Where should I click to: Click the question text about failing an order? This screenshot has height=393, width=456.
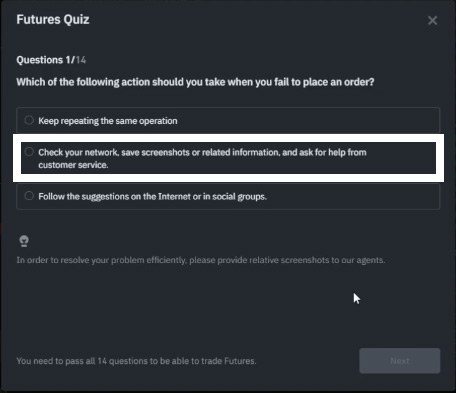[195, 82]
